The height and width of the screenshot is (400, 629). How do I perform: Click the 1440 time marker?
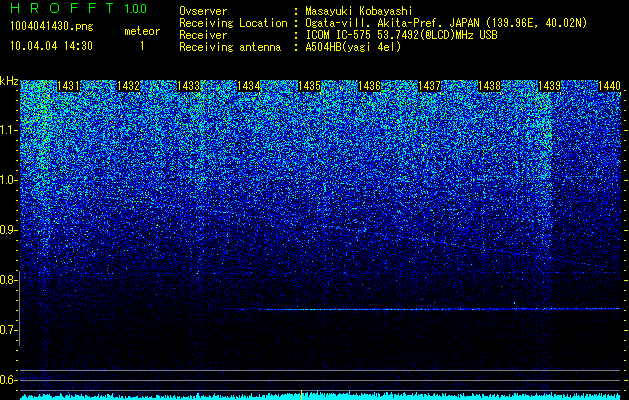click(609, 86)
